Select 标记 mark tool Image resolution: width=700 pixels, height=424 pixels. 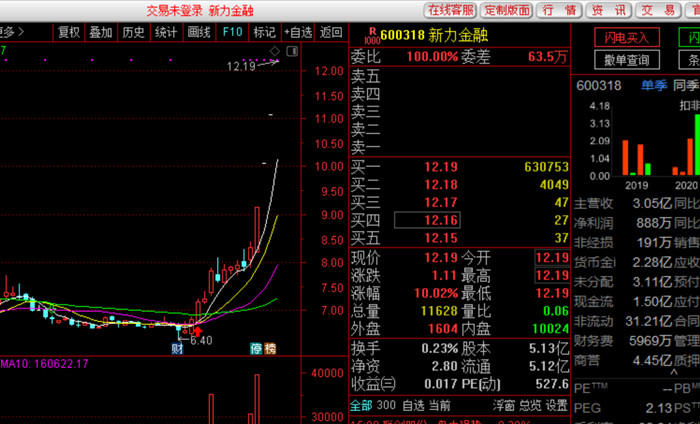(x=265, y=32)
